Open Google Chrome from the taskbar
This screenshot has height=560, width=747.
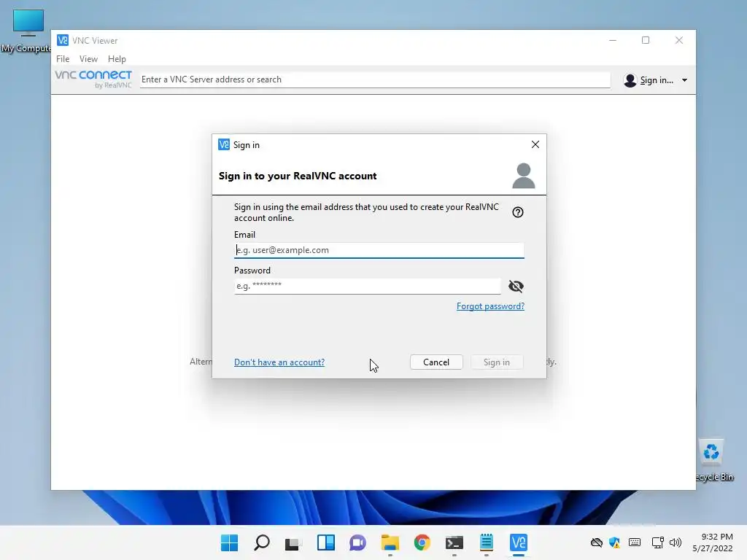(x=422, y=542)
